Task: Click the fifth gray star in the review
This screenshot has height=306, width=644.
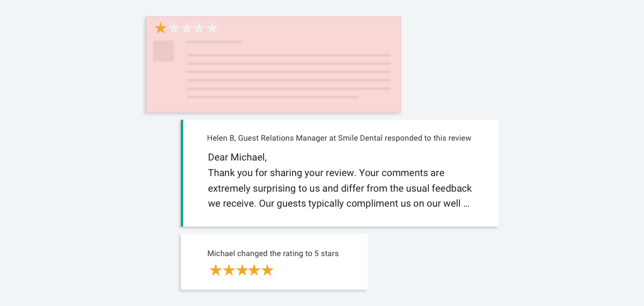Action: pyautogui.click(x=212, y=28)
